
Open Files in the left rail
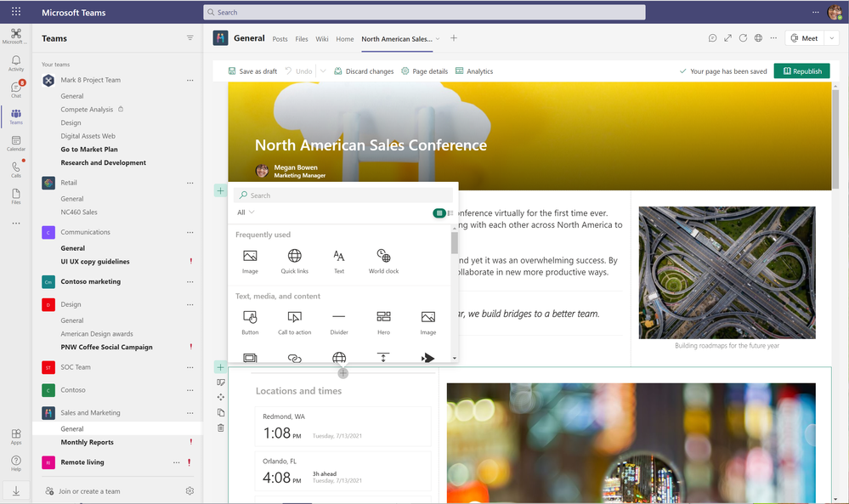pyautogui.click(x=16, y=196)
